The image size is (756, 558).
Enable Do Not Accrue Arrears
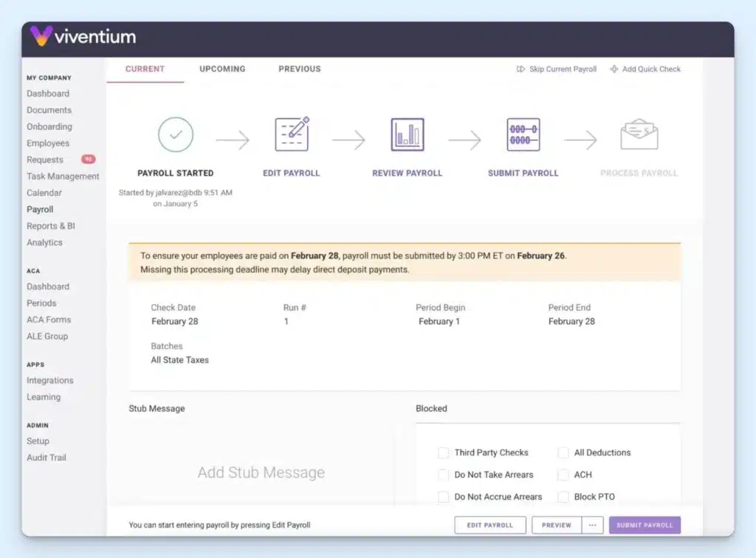point(443,497)
